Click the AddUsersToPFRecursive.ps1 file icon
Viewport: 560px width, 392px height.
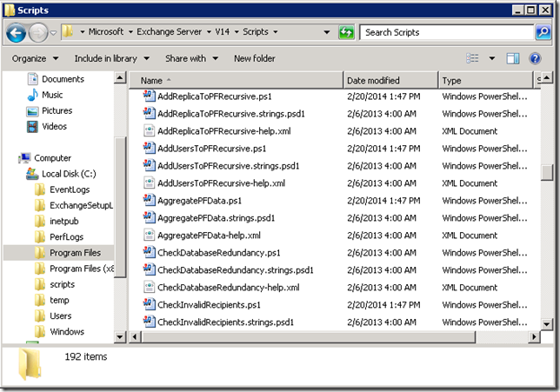[150, 148]
